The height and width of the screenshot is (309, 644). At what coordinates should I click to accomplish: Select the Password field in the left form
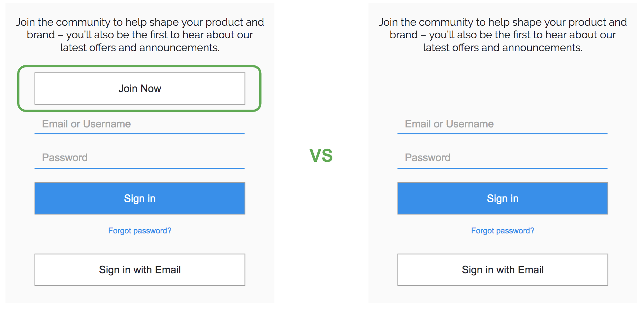(x=140, y=158)
